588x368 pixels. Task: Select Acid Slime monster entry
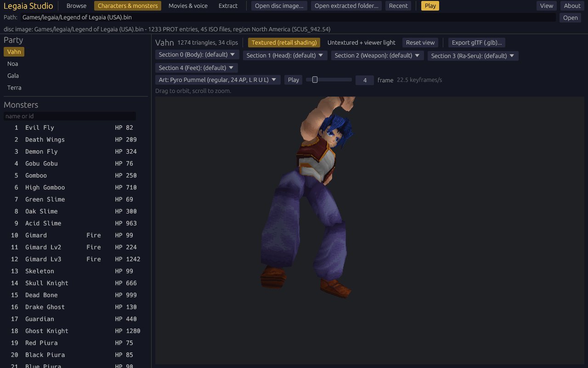[75, 223]
